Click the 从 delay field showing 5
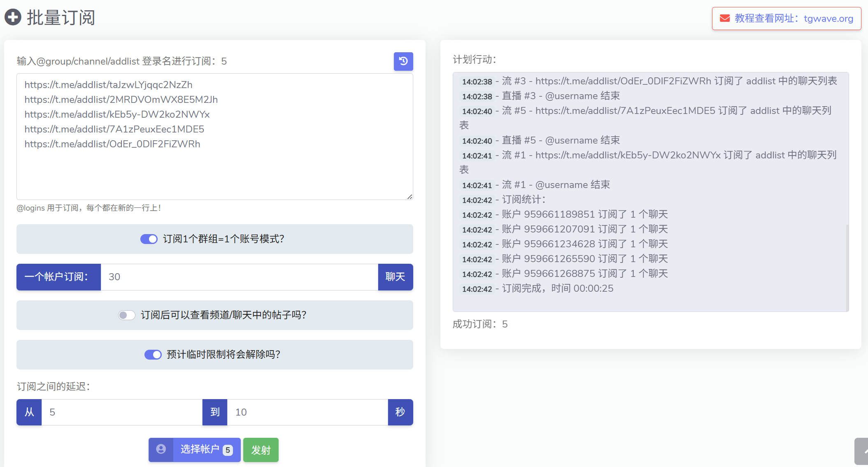868x467 pixels. click(121, 412)
